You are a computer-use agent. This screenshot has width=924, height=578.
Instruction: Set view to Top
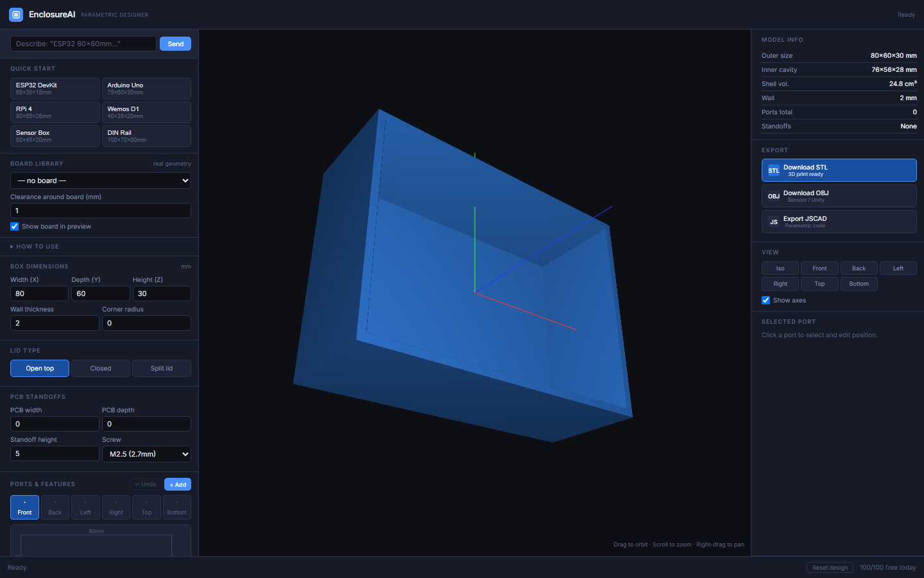819,284
